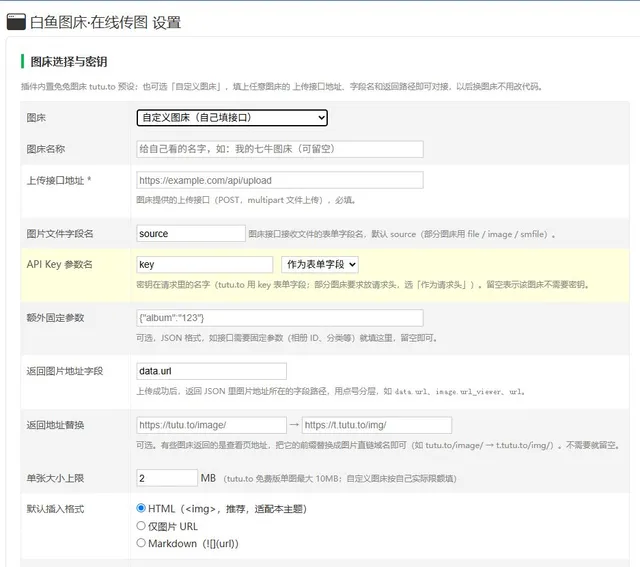This screenshot has width=640, height=567.
Task: Click the API Key parameter name field
Action: (204, 265)
